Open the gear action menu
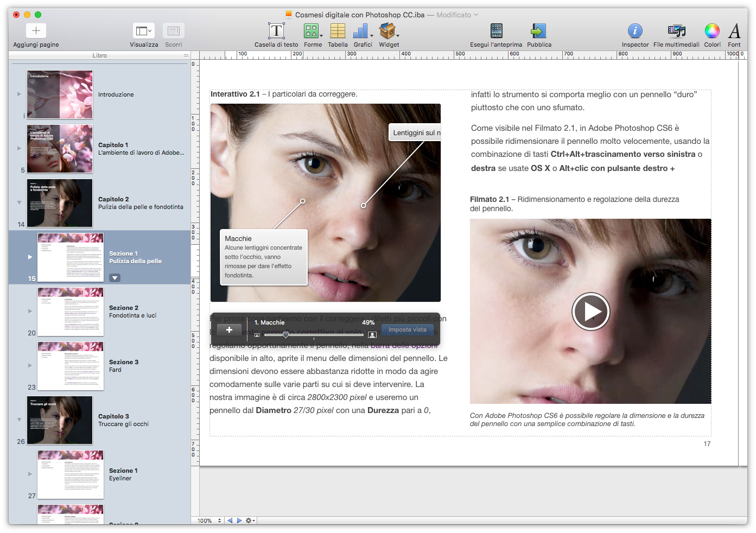The image size is (756, 533). [x=250, y=521]
